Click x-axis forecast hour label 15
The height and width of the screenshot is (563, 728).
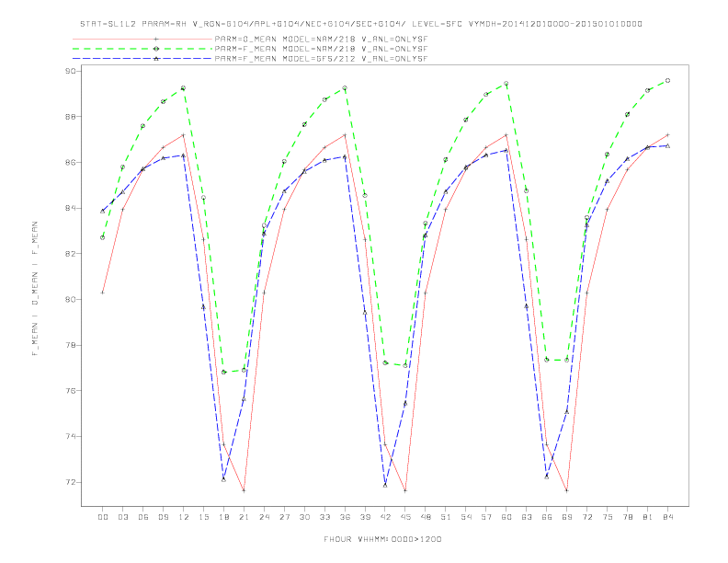tap(203, 517)
